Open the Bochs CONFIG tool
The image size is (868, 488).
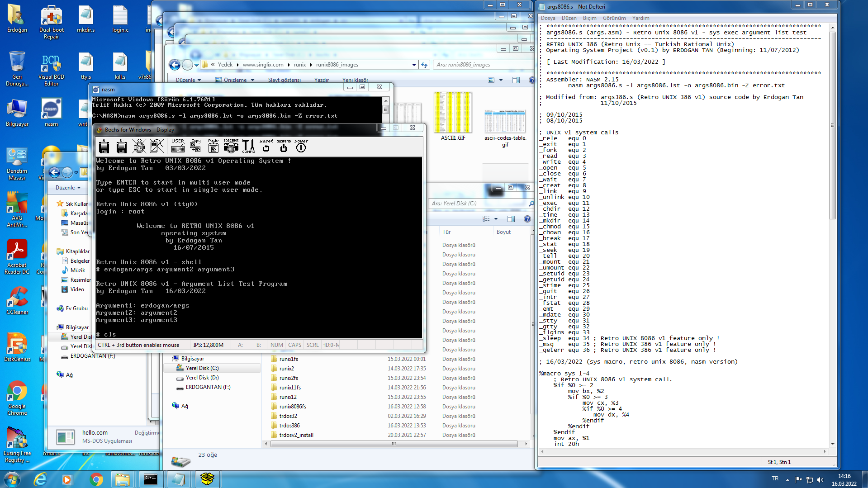click(x=248, y=146)
